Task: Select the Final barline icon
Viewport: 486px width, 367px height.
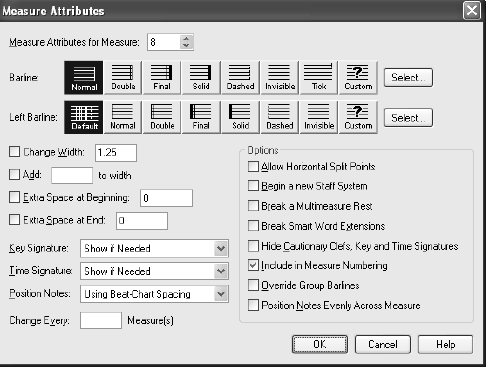Action: (x=162, y=78)
